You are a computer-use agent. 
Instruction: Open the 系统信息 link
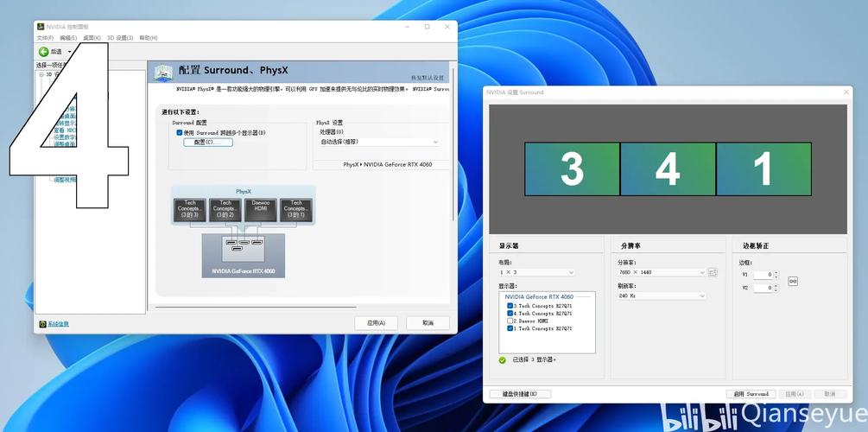pyautogui.click(x=58, y=324)
